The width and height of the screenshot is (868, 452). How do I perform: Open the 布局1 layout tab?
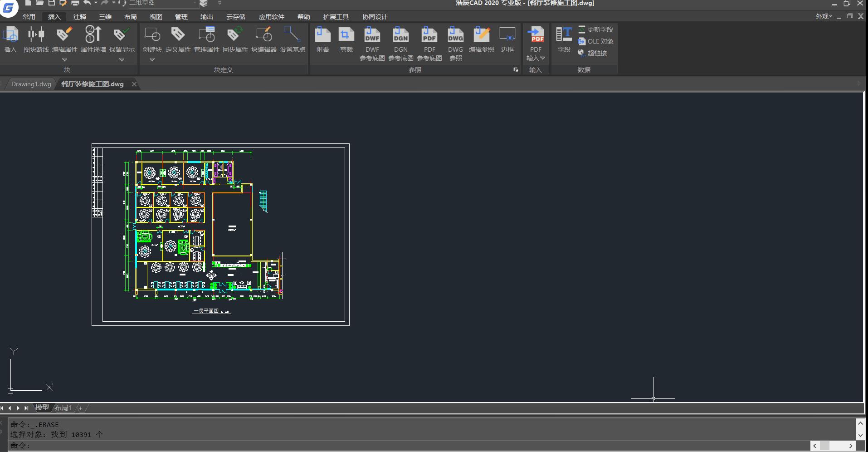click(x=63, y=408)
